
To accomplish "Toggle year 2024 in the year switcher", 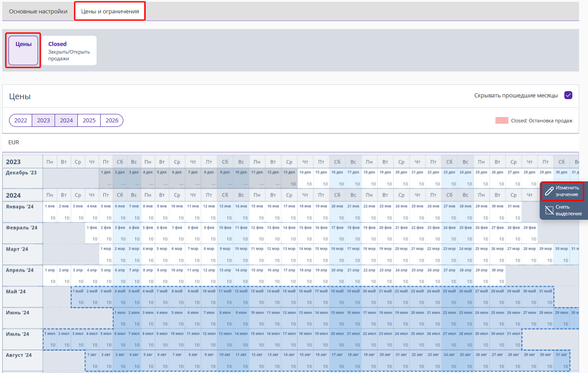I will pyautogui.click(x=66, y=120).
